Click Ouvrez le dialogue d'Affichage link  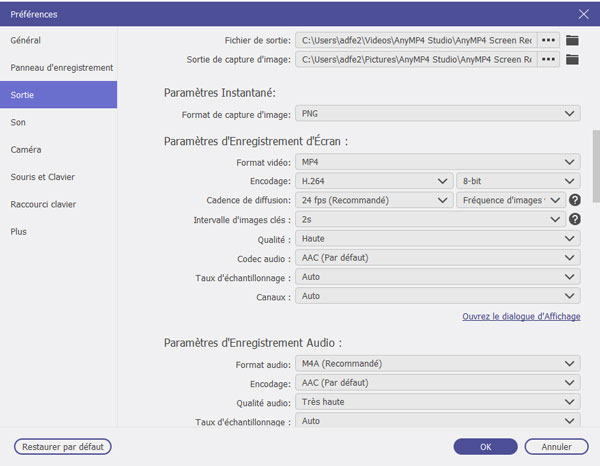click(521, 317)
